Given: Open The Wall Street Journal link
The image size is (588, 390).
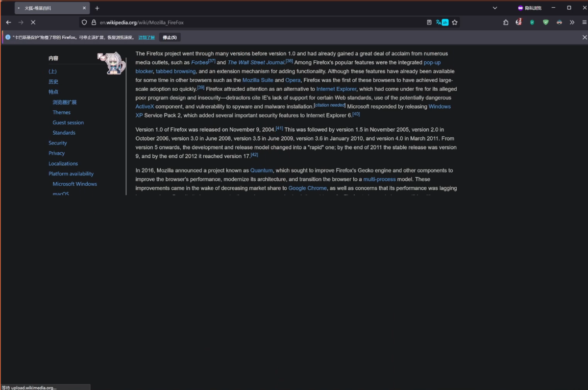Looking at the screenshot, I should tap(256, 63).
